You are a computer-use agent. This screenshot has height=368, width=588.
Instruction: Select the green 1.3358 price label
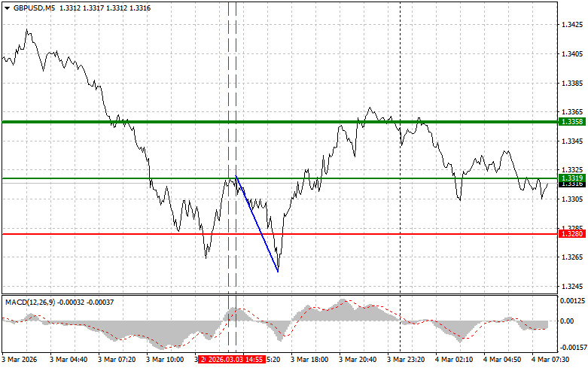pos(568,121)
